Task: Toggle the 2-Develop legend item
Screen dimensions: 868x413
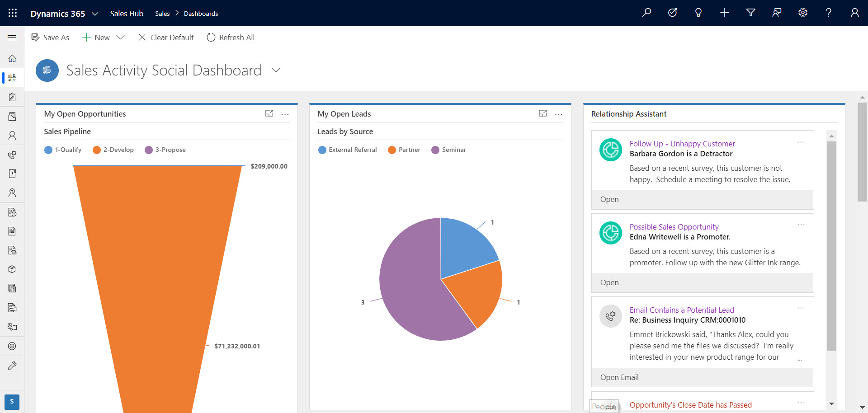Action: pos(113,150)
